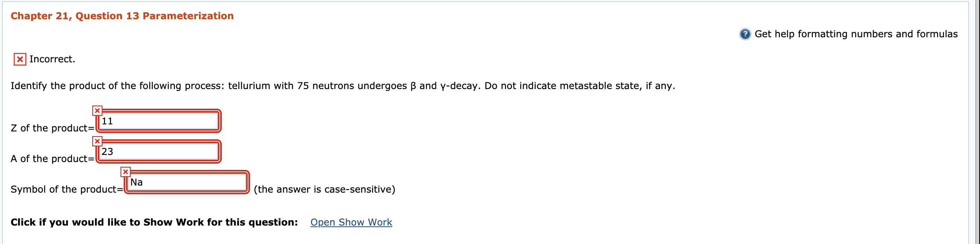Click the case-sensitive note text
The image size is (980, 244).
pyautogui.click(x=324, y=189)
